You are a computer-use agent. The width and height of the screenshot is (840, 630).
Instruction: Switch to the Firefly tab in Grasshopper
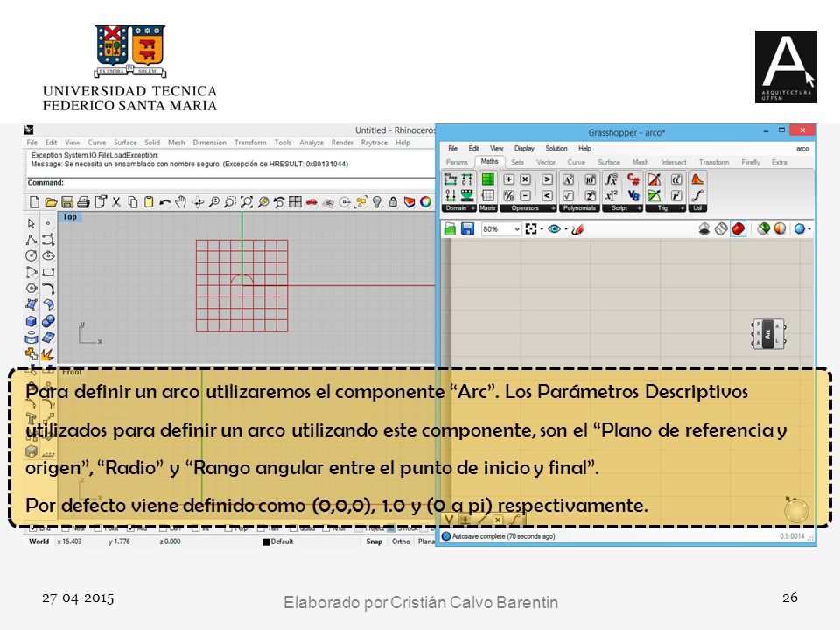[x=751, y=162]
